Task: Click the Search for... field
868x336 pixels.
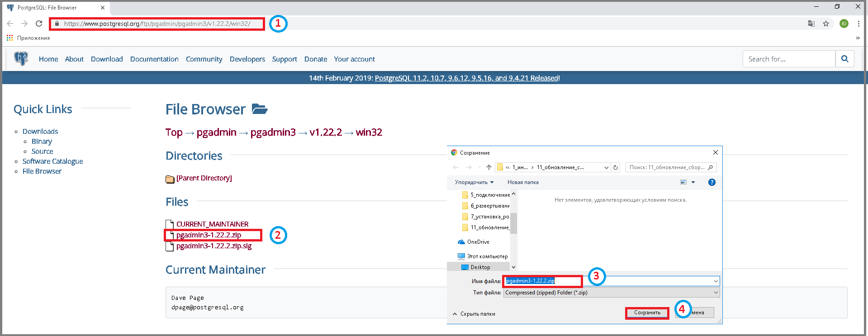Action: tap(789, 59)
